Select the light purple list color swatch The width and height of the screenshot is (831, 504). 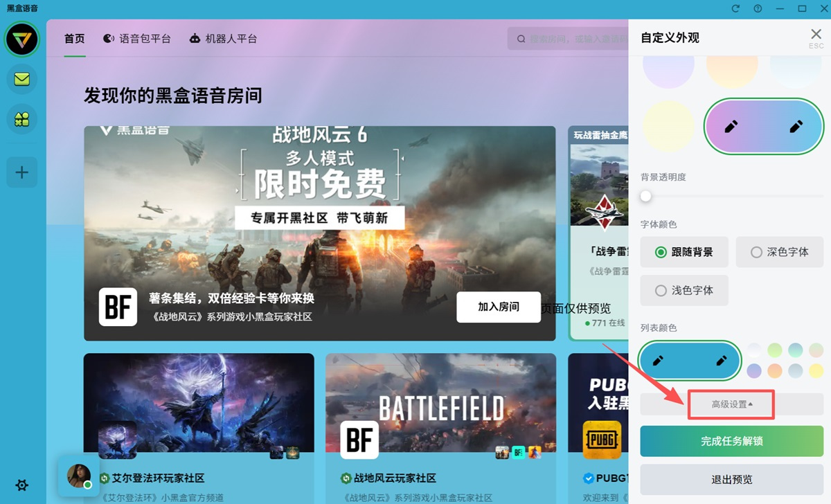coord(755,371)
